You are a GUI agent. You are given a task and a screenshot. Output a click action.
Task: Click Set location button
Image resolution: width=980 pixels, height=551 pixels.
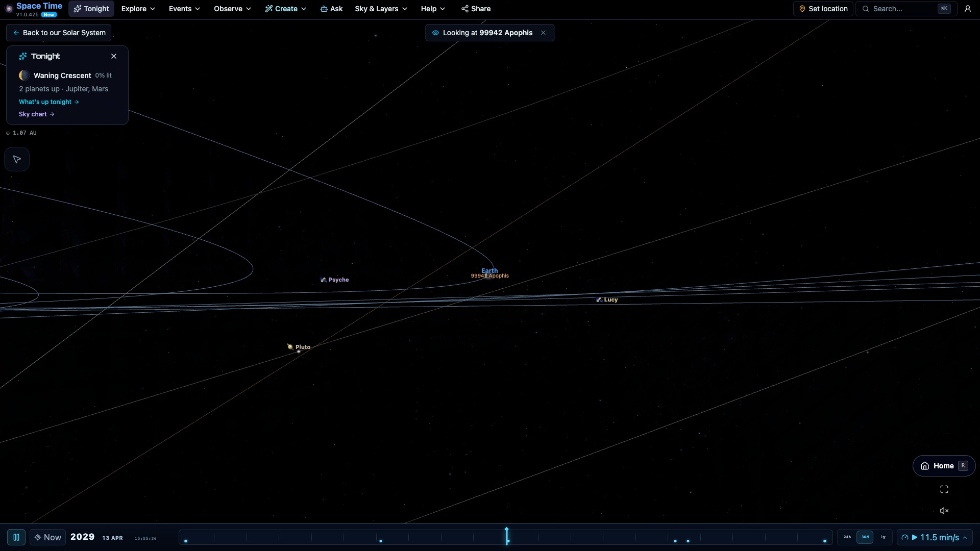point(823,9)
